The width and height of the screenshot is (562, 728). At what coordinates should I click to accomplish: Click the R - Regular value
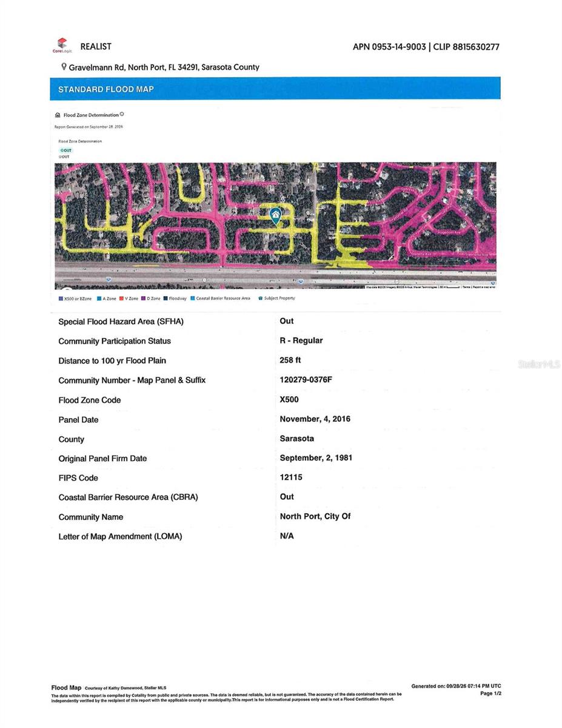301,340
